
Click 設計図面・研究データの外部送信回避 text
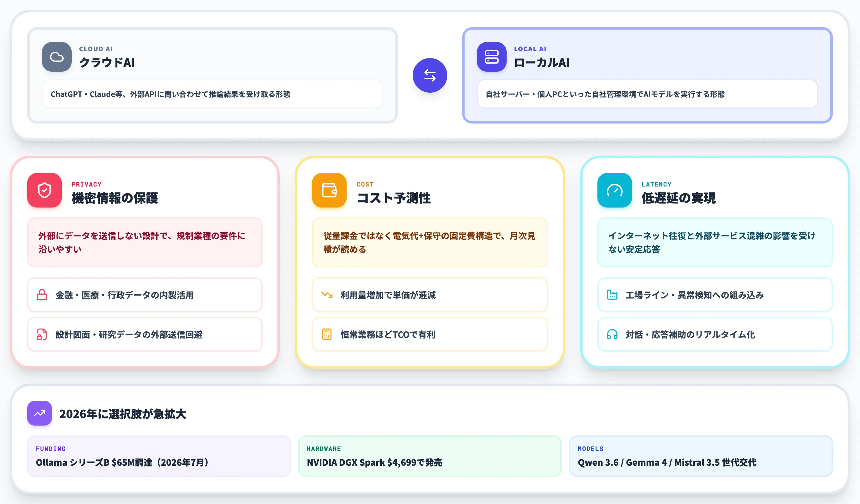[129, 335]
